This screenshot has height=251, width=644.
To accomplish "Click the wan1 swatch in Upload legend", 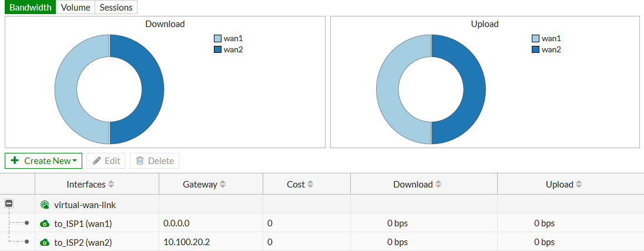I will (535, 39).
